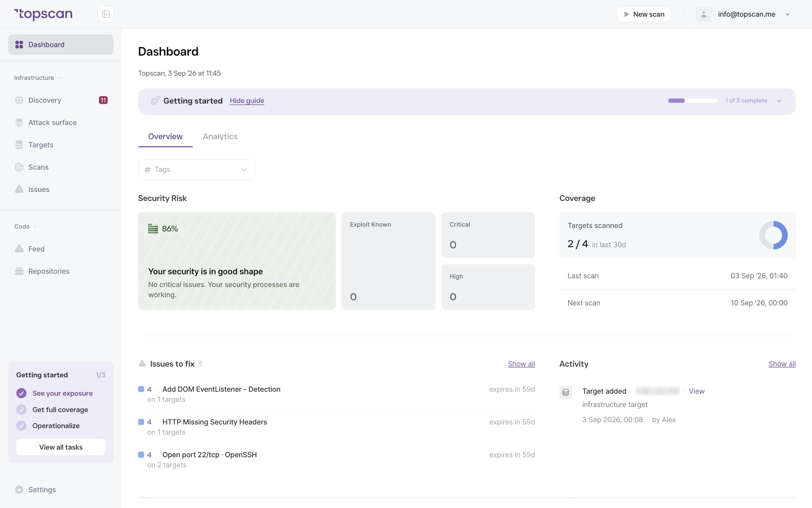
Task: Click the Discovery badge showing 11
Action: point(103,100)
